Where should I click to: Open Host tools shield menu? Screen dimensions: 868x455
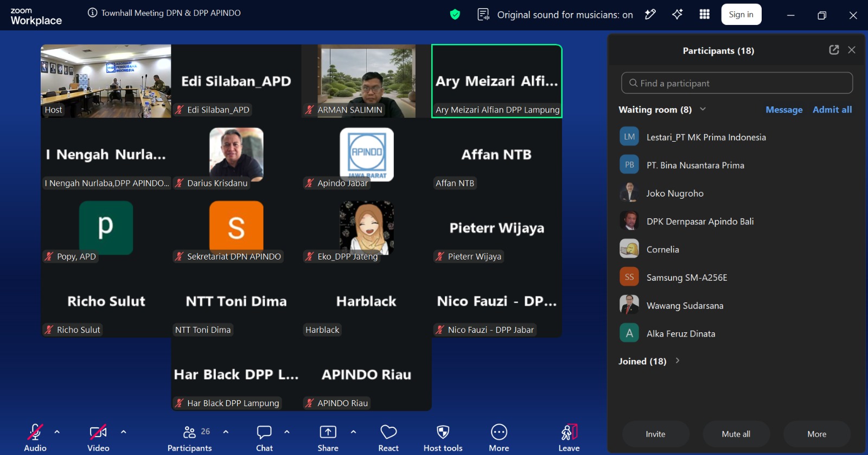click(x=443, y=438)
